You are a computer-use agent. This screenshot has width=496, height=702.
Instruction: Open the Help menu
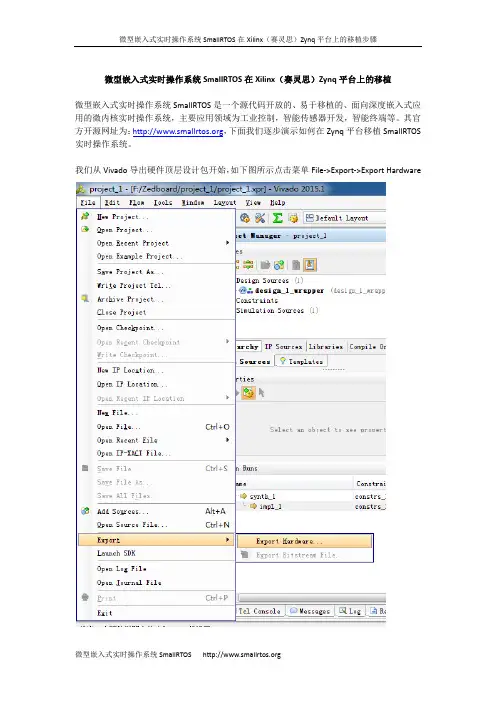pyautogui.click(x=278, y=202)
